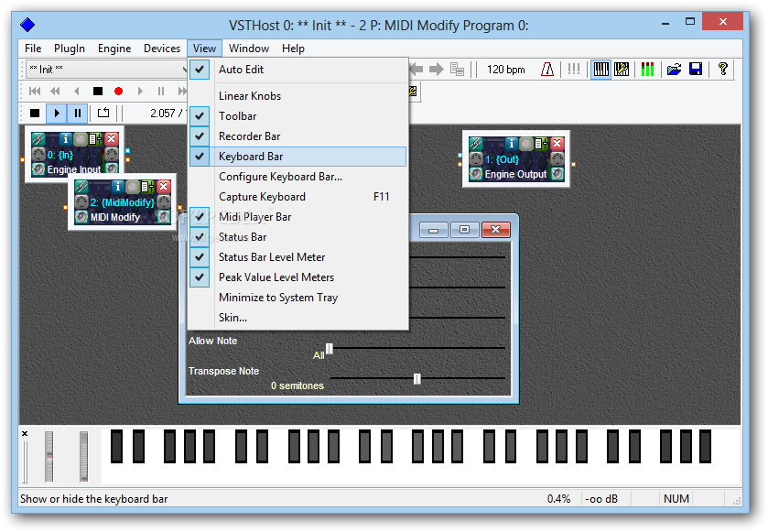Open the Devices menu
The image size is (768, 532).
point(162,49)
